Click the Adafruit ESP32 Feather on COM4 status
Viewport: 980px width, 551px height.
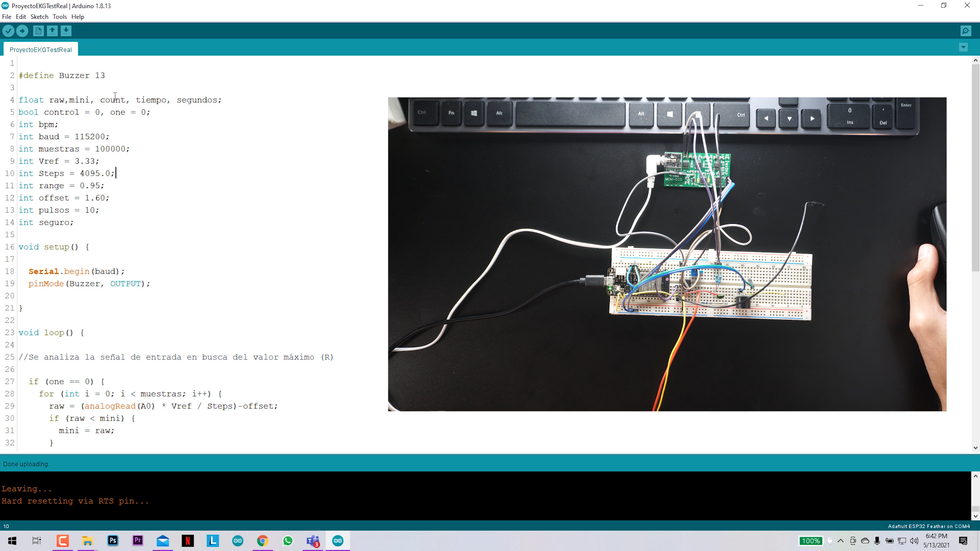pyautogui.click(x=929, y=526)
